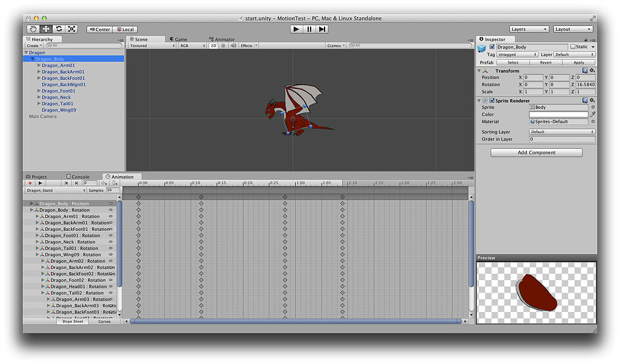Viewport: 620px width, 364px height.
Task: Enable 2D mode in the Scene view
Action: (213, 45)
